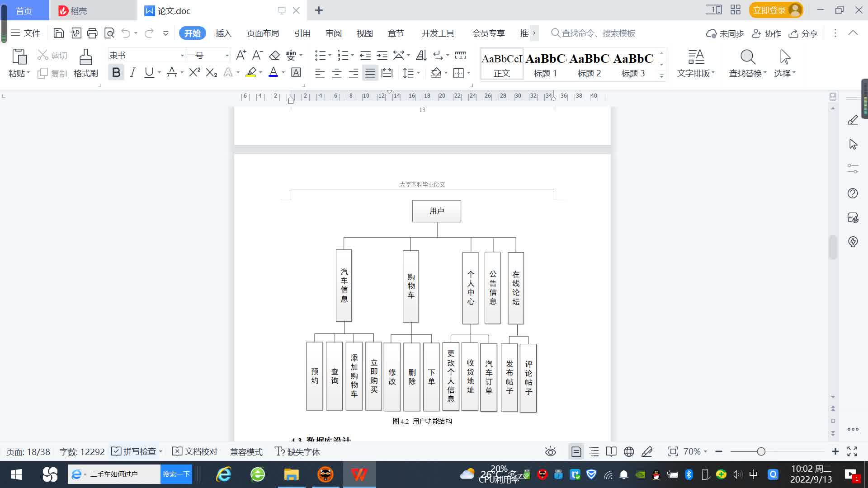
Task: Open Internet Explorer from taskbar
Action: [x=223, y=474]
